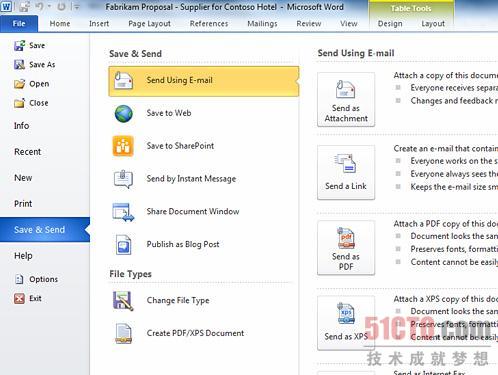Viewport: 498px width, 375px height.
Task: Click the Publish as Blog Post icon
Action: coord(123,245)
